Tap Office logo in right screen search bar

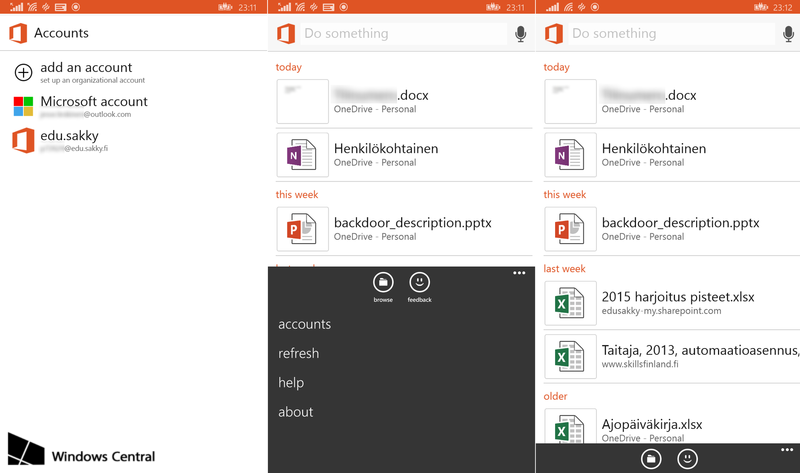554,34
